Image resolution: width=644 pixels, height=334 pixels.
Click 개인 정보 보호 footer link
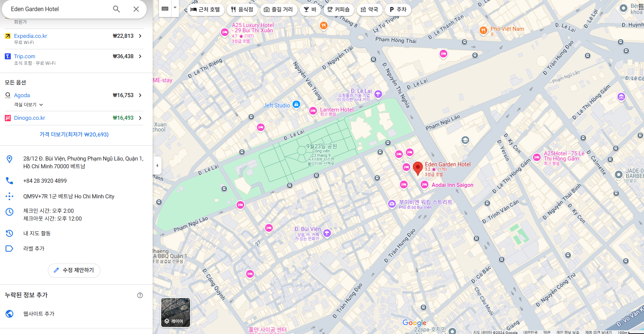point(568,332)
